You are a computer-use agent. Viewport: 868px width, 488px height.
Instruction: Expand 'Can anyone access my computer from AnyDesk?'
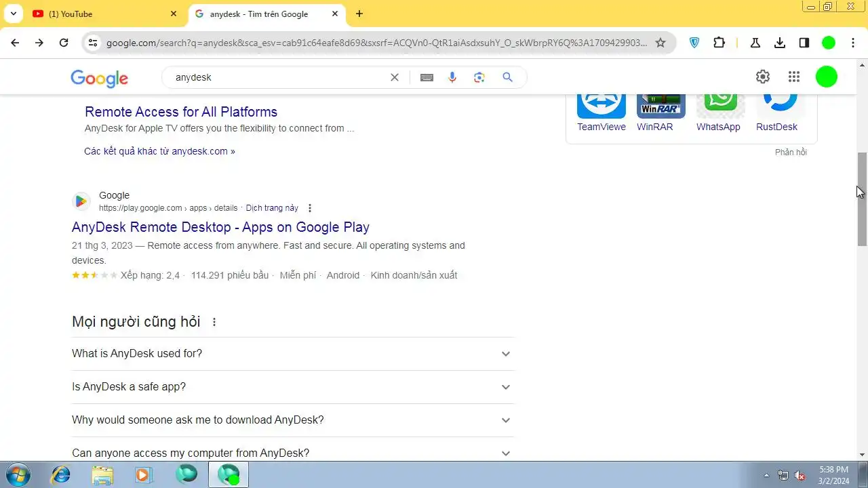(293, 453)
